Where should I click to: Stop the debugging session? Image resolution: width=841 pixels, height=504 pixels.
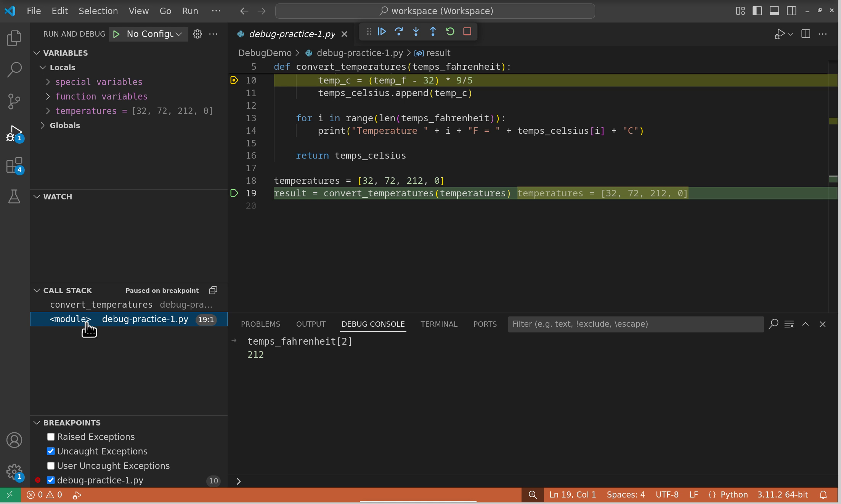tap(467, 32)
